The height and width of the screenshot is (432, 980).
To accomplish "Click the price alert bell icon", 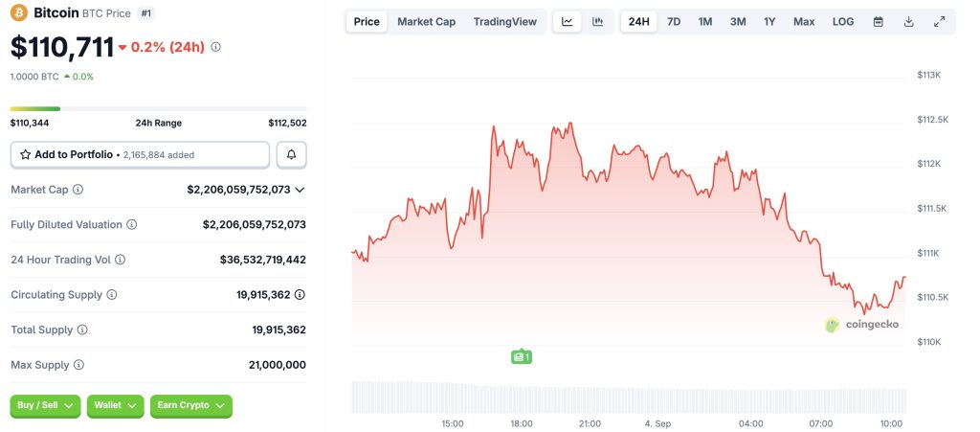I will (292, 154).
